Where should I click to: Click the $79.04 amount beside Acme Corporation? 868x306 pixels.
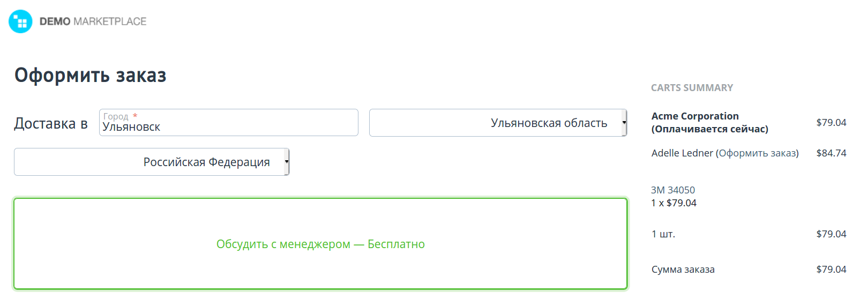(x=831, y=123)
